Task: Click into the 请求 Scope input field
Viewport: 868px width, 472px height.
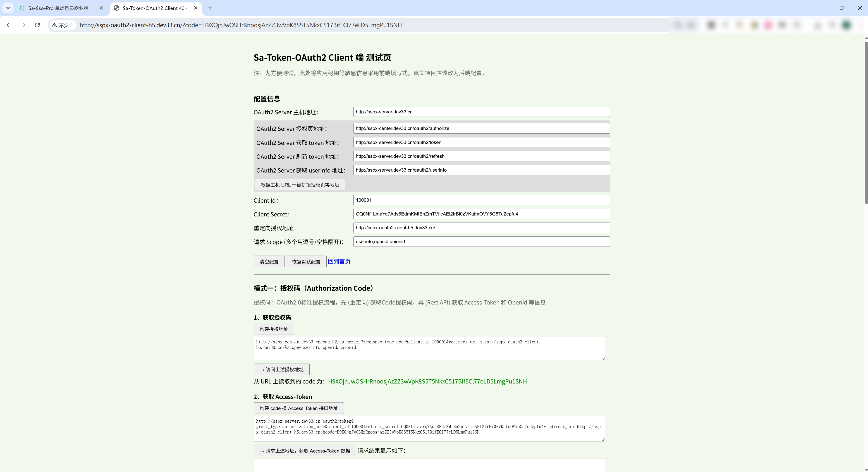Action: (x=481, y=242)
